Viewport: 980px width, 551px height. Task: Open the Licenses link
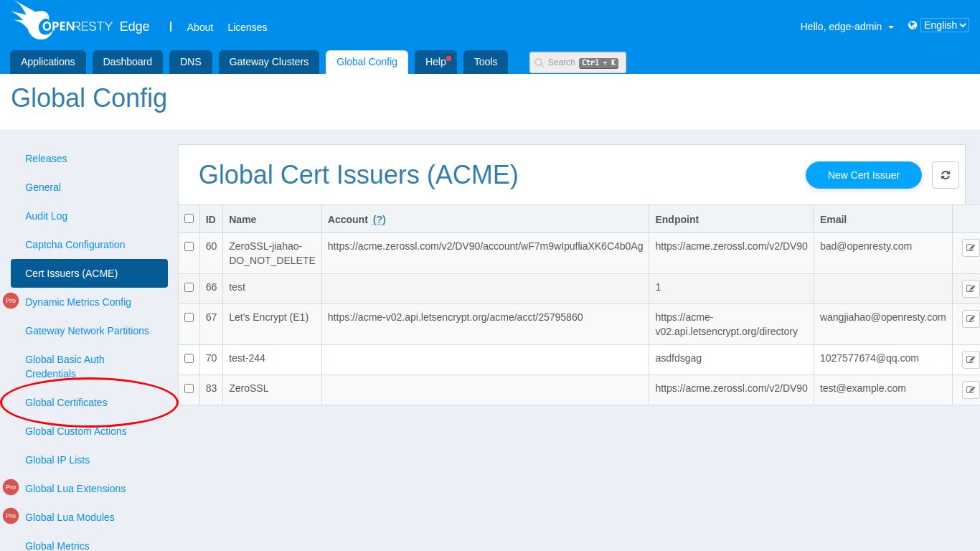248,27
